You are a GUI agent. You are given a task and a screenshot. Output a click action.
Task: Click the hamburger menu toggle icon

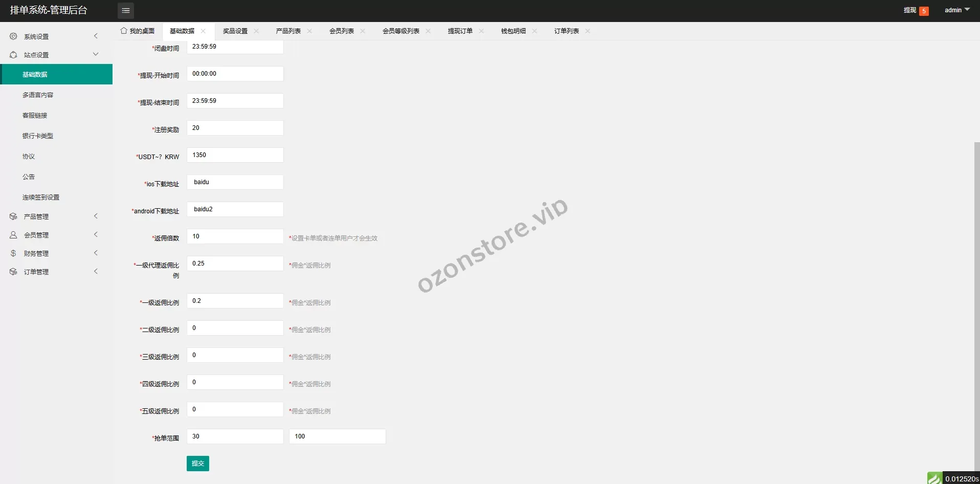(x=126, y=10)
